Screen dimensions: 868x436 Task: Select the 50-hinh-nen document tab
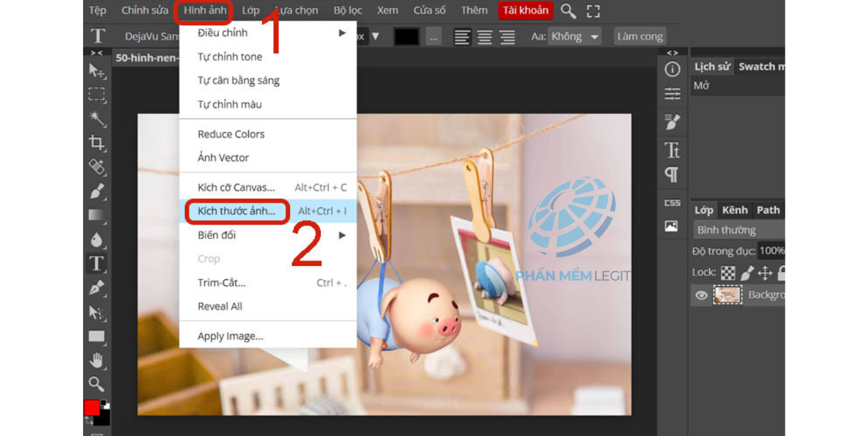tap(147, 58)
